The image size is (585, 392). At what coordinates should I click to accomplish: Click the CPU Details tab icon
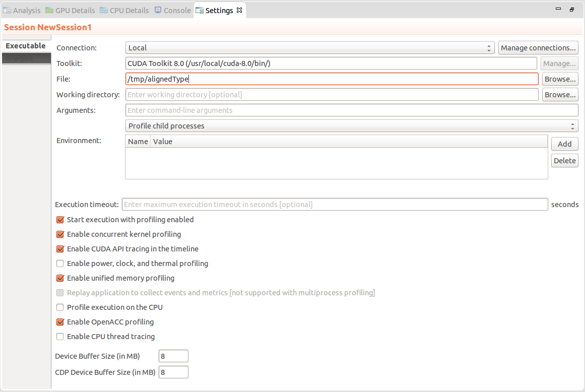click(x=103, y=10)
